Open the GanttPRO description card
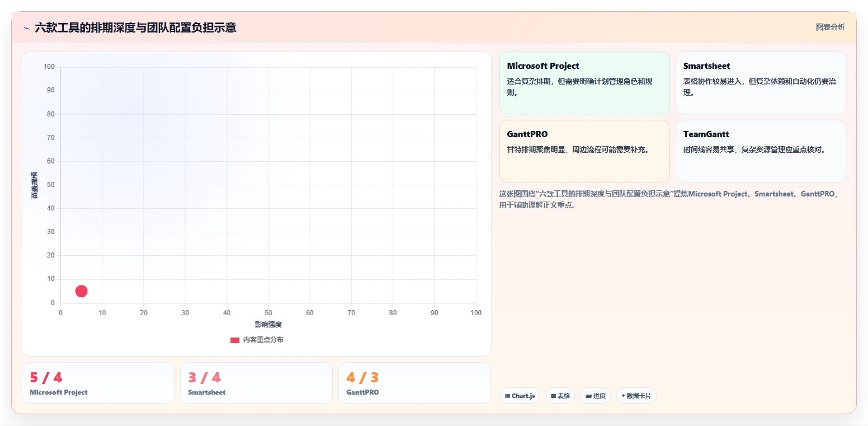 [584, 151]
